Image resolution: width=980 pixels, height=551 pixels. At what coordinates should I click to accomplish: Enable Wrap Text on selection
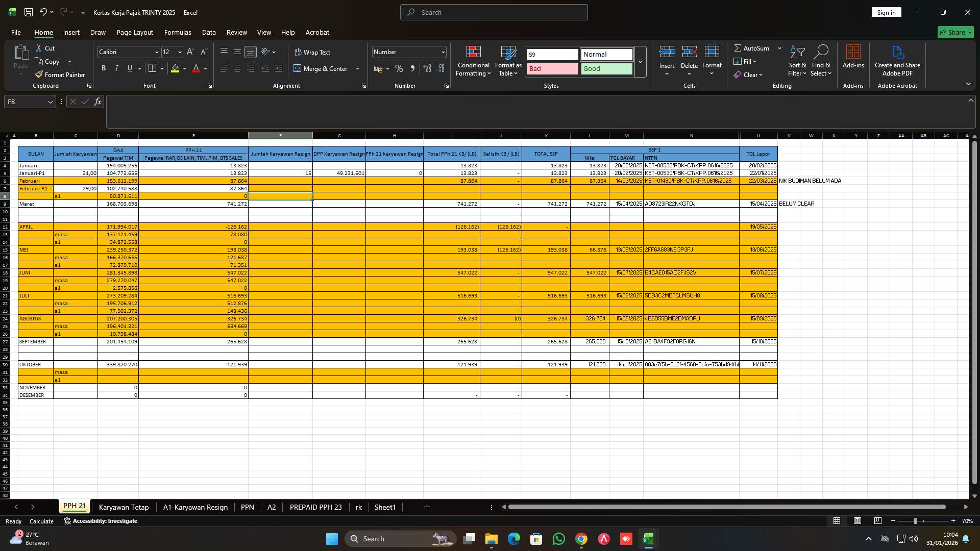coord(313,52)
